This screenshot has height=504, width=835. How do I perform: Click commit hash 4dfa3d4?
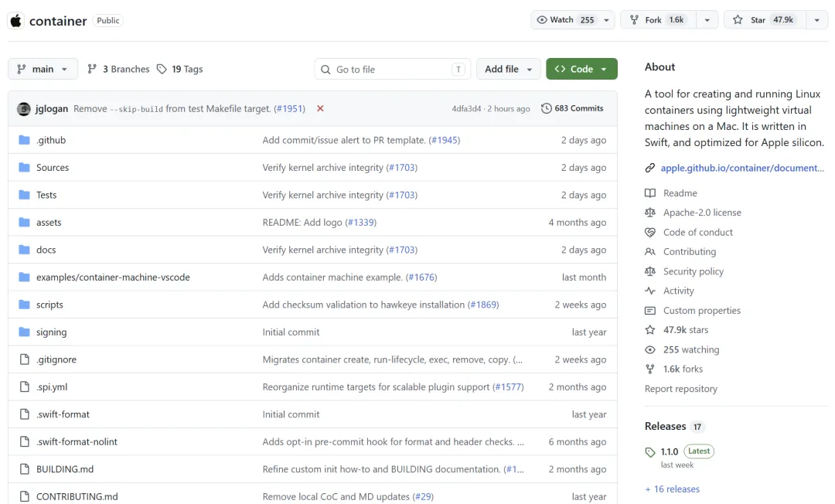click(x=466, y=108)
